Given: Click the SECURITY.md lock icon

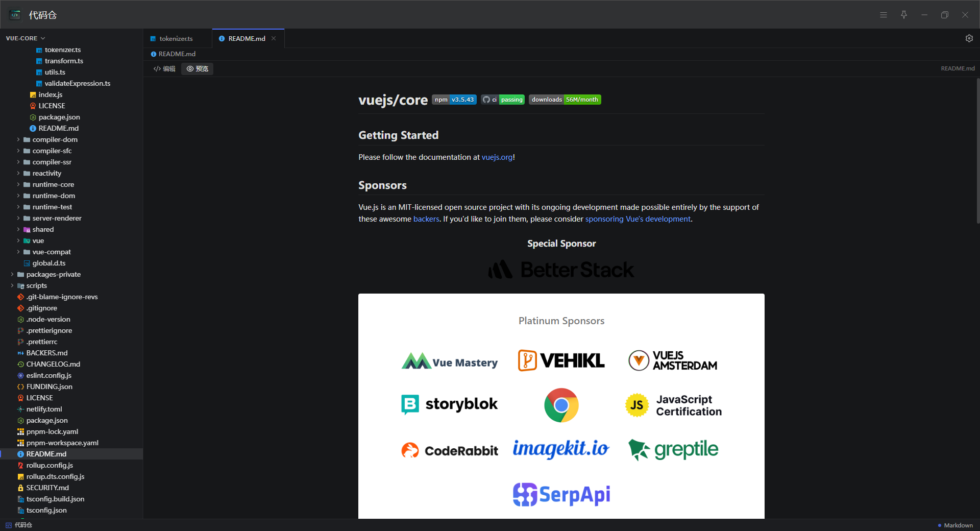Looking at the screenshot, I should [20, 488].
